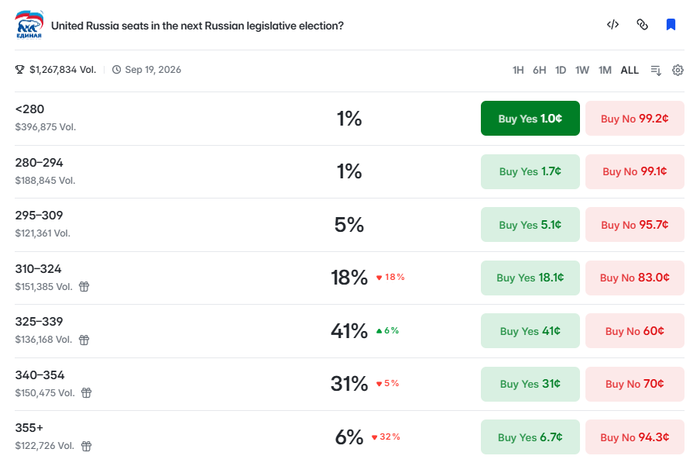Click the rewards gift icon for 325–339
This screenshot has height=473, width=700.
84,340
